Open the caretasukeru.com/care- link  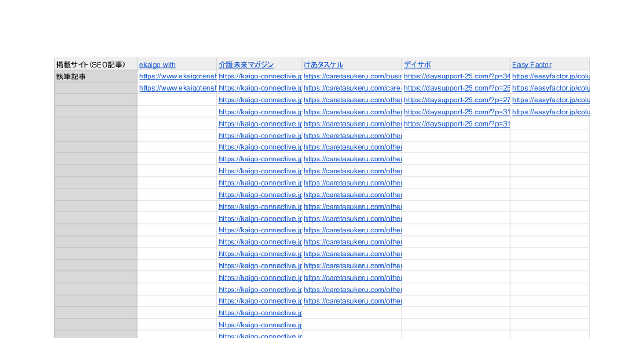coord(353,88)
